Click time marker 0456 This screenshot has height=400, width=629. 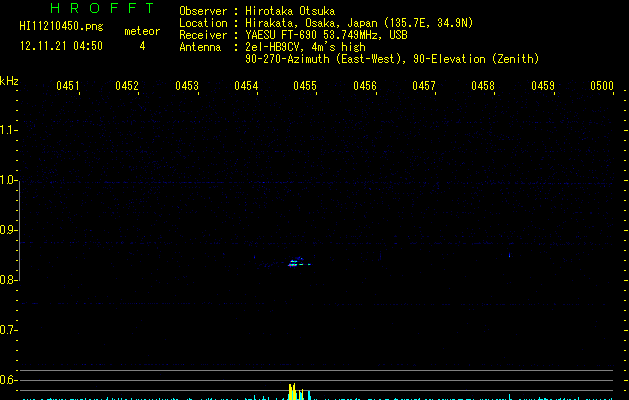click(x=365, y=86)
